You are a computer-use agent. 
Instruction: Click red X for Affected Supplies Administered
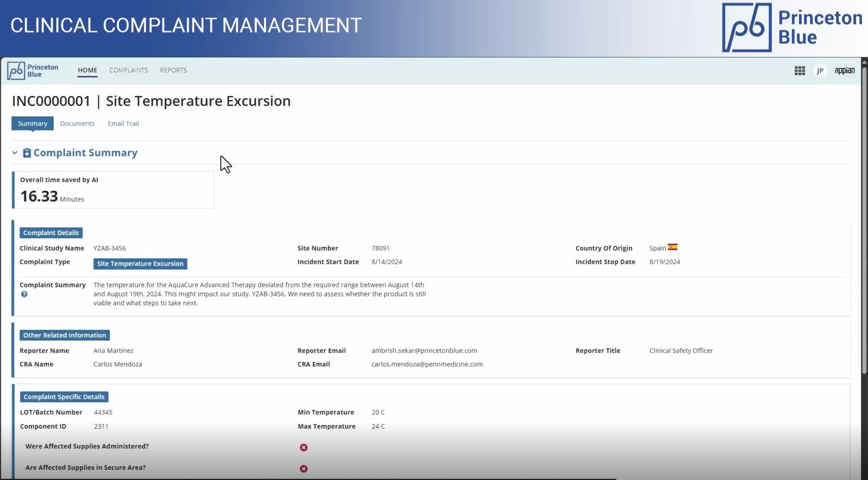coord(304,447)
